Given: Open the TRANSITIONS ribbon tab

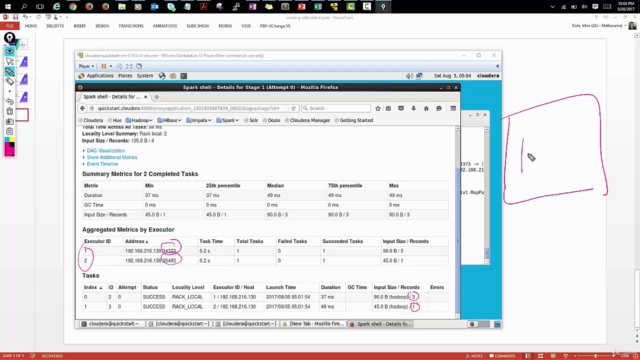Looking at the screenshot, I should [131, 26].
